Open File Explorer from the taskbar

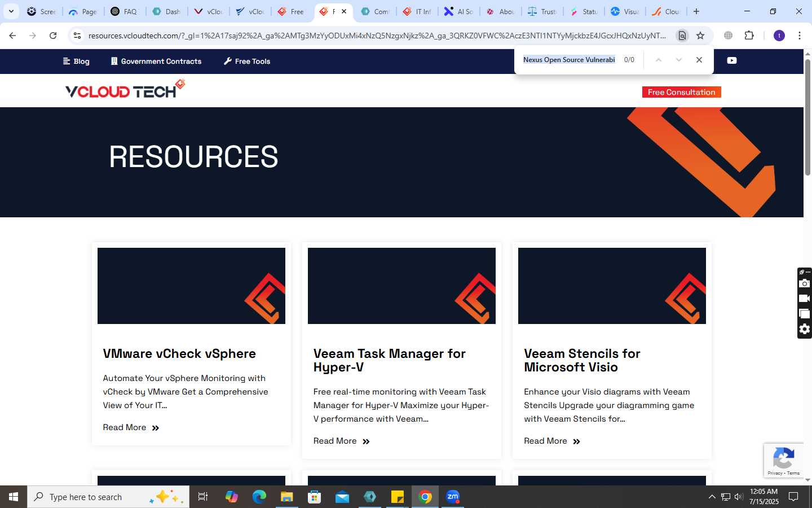tap(287, 497)
